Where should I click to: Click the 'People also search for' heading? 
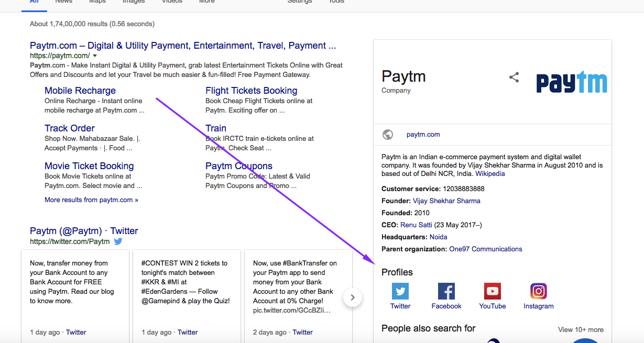click(429, 328)
